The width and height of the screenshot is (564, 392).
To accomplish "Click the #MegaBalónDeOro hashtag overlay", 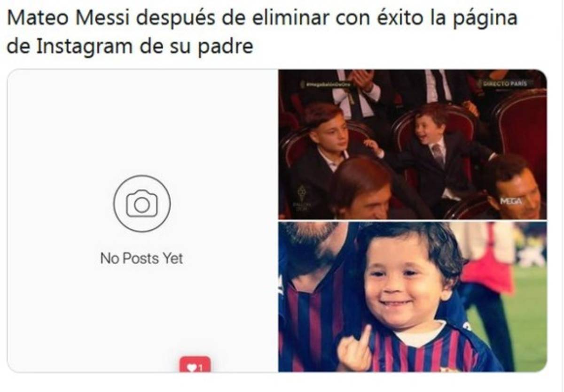I will [x=329, y=84].
